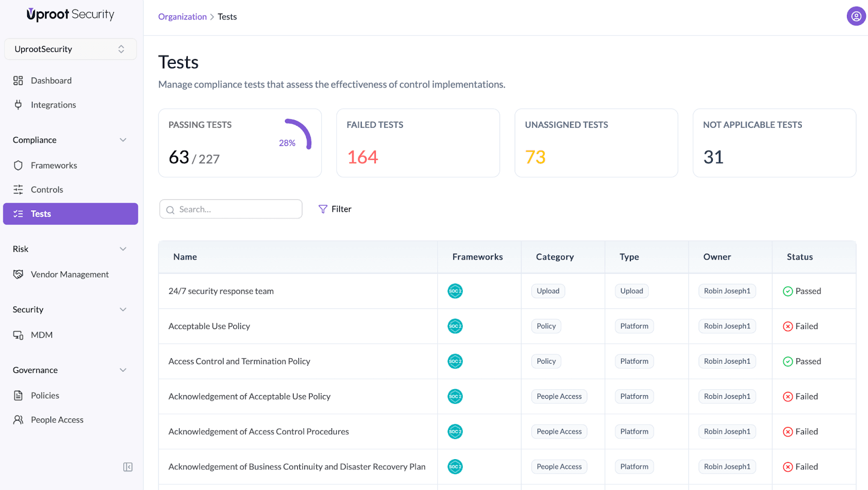This screenshot has width=868, height=490.
Task: Click the user profile avatar icon
Action: (x=856, y=16)
